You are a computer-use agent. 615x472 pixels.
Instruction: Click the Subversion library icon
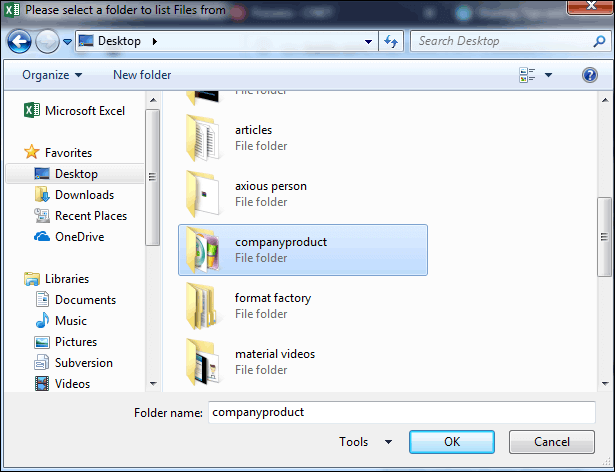[x=42, y=363]
